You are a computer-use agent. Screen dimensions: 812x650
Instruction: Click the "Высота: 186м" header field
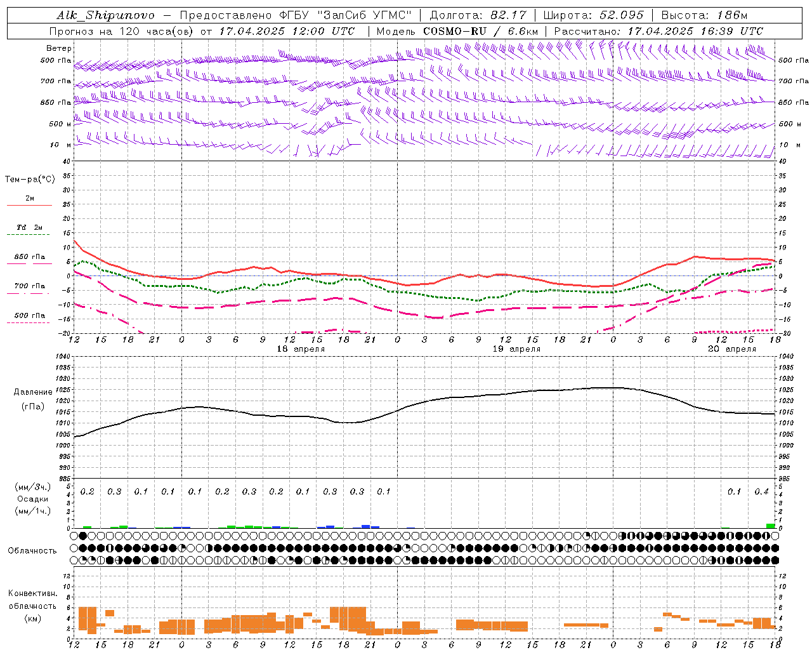tap(704, 15)
